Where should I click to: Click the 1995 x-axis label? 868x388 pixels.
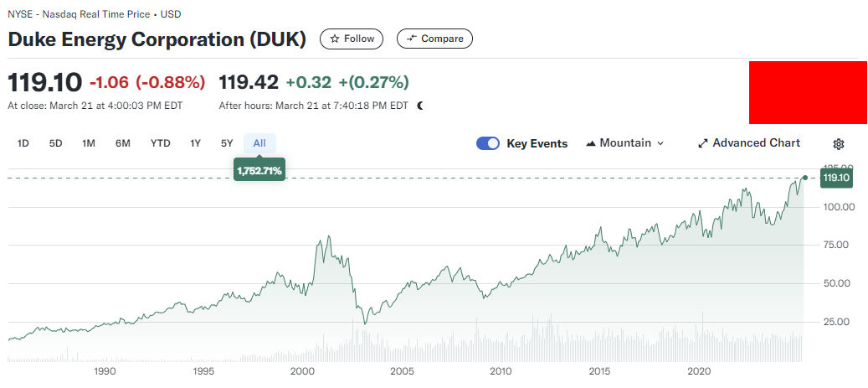(x=203, y=371)
